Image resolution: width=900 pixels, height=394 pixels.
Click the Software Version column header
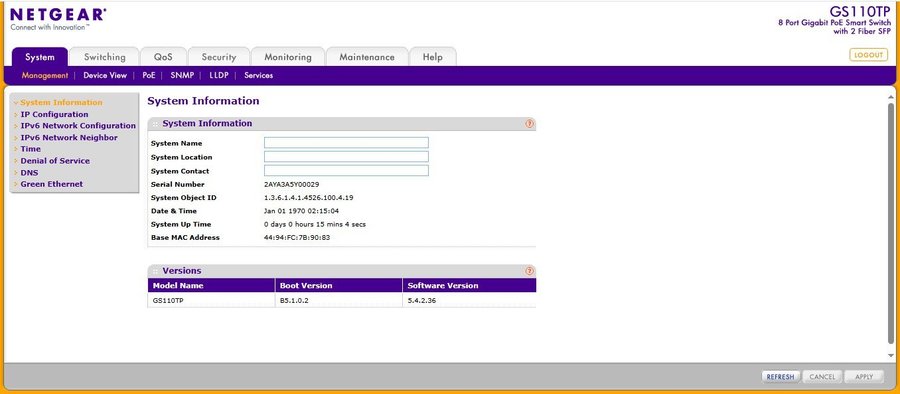pyautogui.click(x=470, y=285)
